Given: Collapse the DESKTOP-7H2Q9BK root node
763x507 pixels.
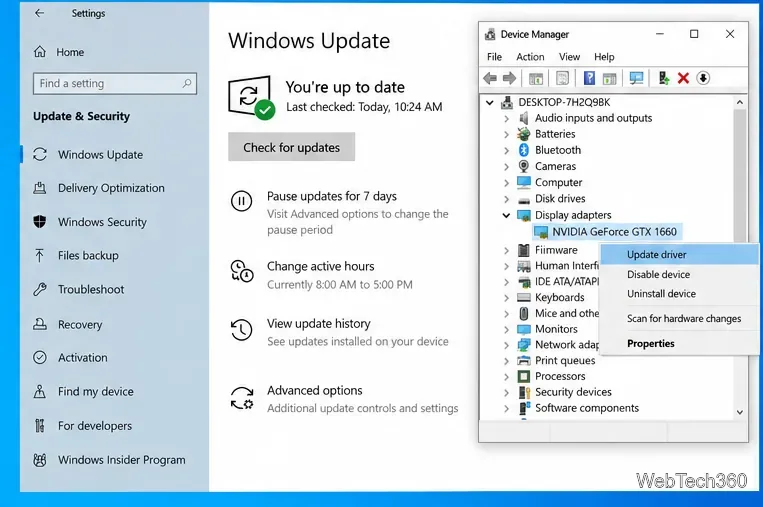Looking at the screenshot, I should point(490,103).
